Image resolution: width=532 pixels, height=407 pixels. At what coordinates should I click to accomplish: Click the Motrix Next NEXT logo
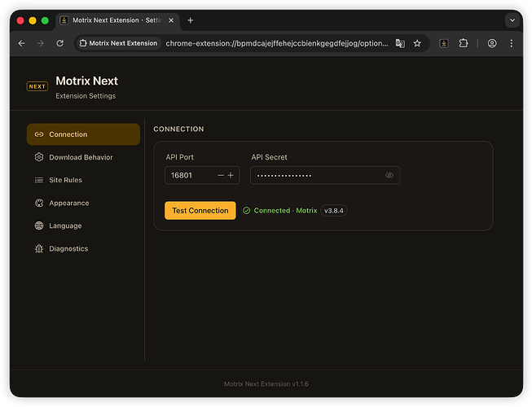(x=37, y=86)
